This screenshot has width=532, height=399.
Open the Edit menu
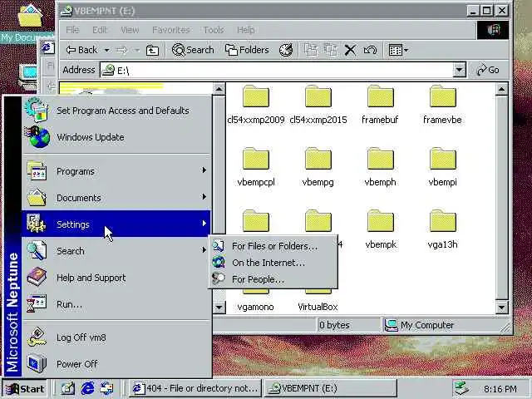click(100, 30)
